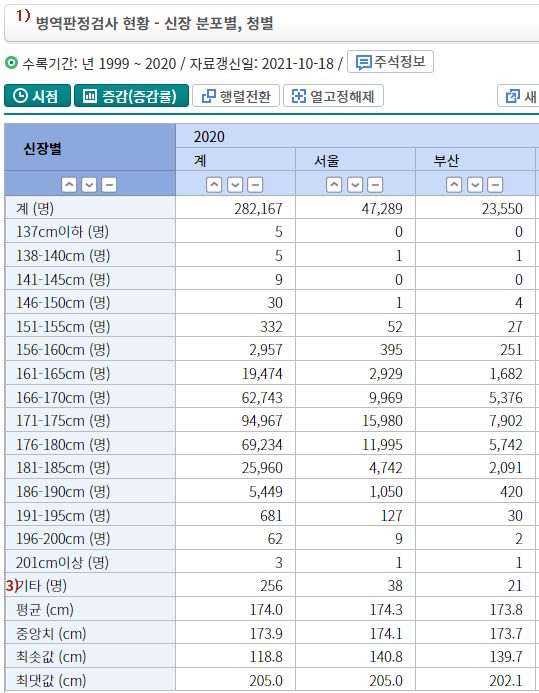Screen dimensions: 539x693
Task: Click the value 94,967 in 171-175cm row
Action: [x=262, y=421]
